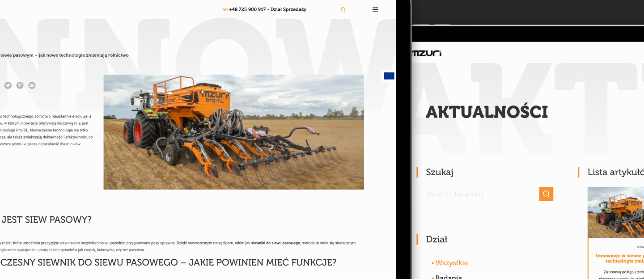
Task: Click the orange search icon in header
Action: click(343, 9)
